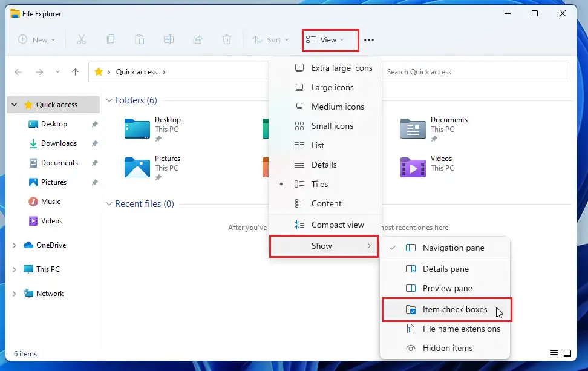Screen dimensions: 588x371
Task: Go up one level with up arrow
Action: point(76,72)
